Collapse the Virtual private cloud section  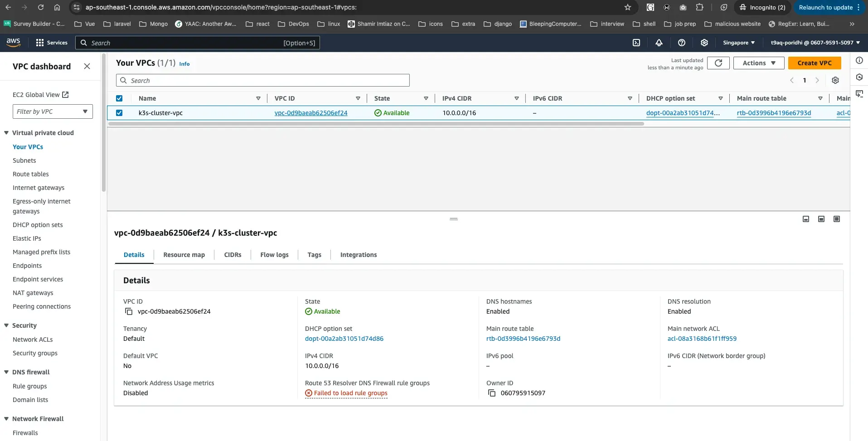[x=5, y=133]
